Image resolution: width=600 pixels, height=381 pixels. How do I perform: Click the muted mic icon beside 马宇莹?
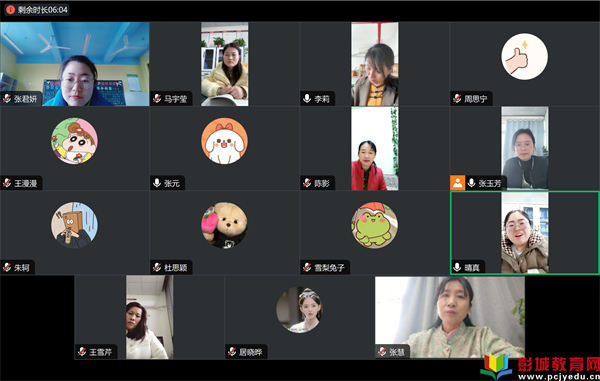(157, 99)
